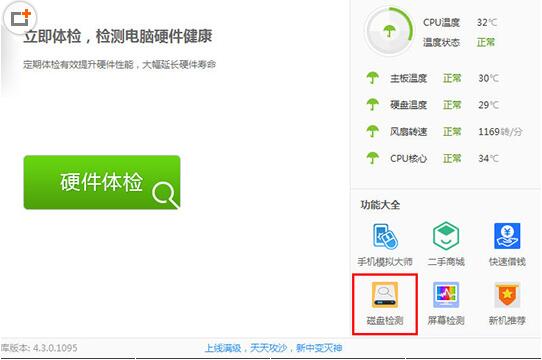Click the 风扇转速 1169 转/分 value
Image resolution: width=542 pixels, height=360 pixels.
point(500,131)
